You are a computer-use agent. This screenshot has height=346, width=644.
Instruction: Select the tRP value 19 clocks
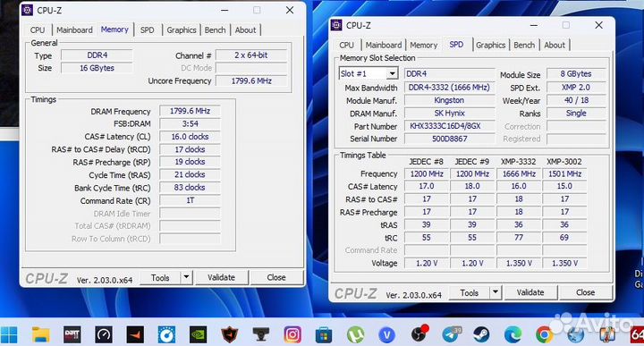click(x=190, y=162)
